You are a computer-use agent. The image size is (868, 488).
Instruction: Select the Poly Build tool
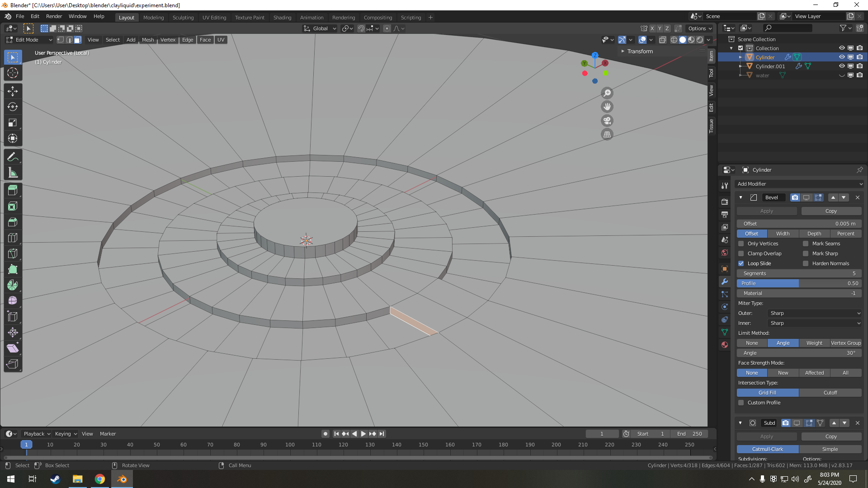tap(13, 269)
